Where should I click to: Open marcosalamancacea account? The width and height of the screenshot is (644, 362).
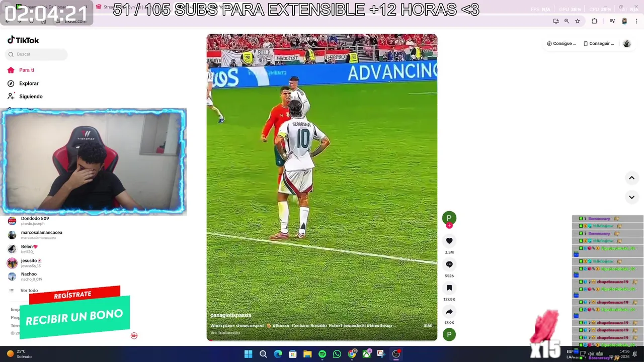click(x=34, y=235)
